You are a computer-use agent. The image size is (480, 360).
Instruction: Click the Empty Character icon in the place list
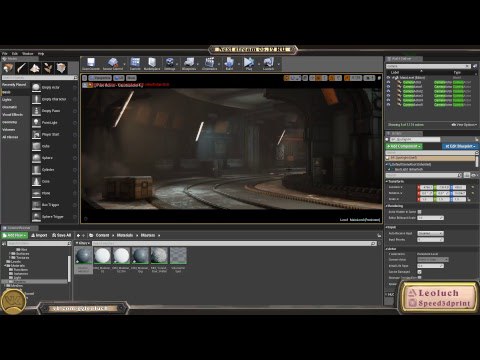36,99
